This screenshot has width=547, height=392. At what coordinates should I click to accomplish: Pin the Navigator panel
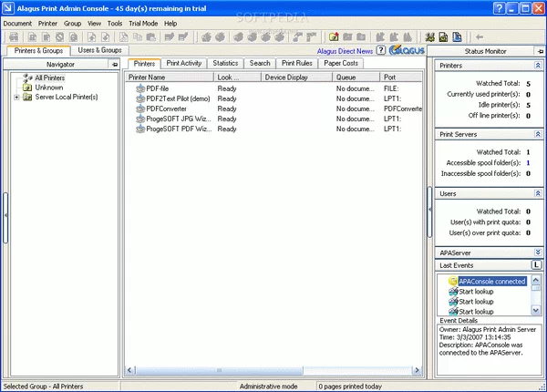pos(115,64)
